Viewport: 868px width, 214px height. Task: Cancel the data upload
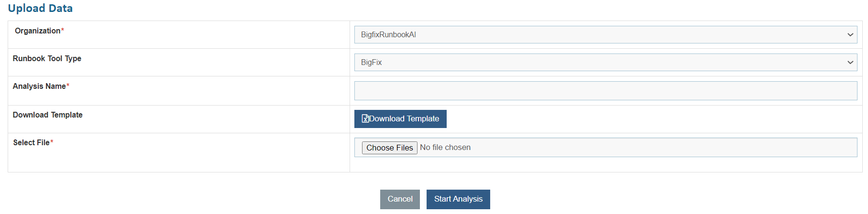[400, 199]
